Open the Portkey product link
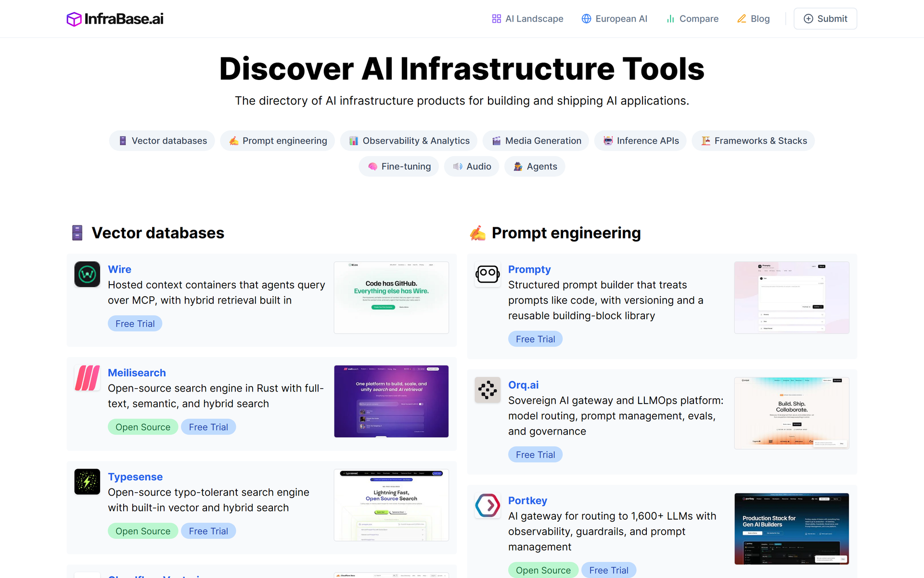This screenshot has height=578, width=924. point(527,500)
